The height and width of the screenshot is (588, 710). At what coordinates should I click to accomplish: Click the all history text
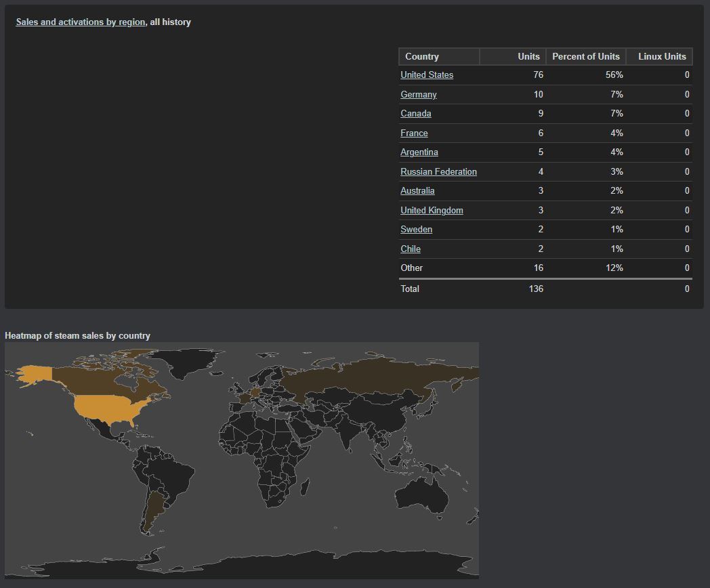click(x=170, y=22)
